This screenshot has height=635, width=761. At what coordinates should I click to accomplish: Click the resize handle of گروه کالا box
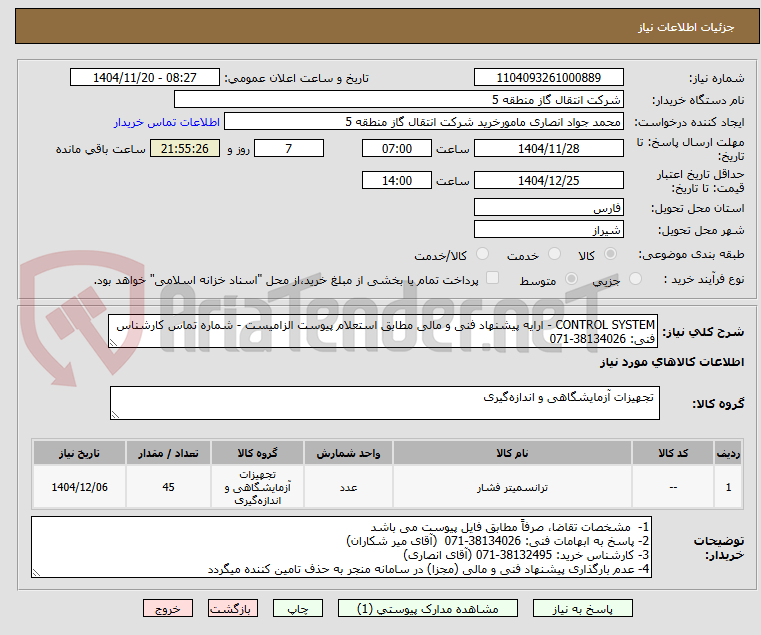click(x=116, y=415)
